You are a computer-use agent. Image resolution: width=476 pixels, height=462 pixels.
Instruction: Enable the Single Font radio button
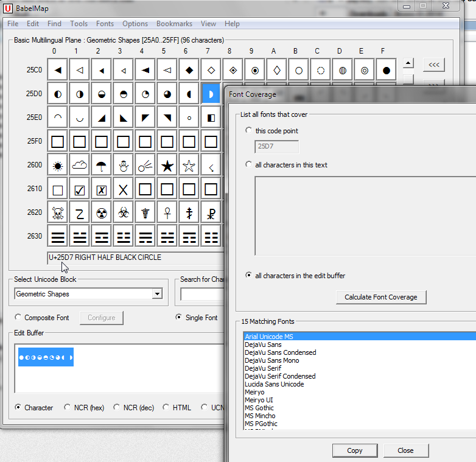(x=179, y=317)
